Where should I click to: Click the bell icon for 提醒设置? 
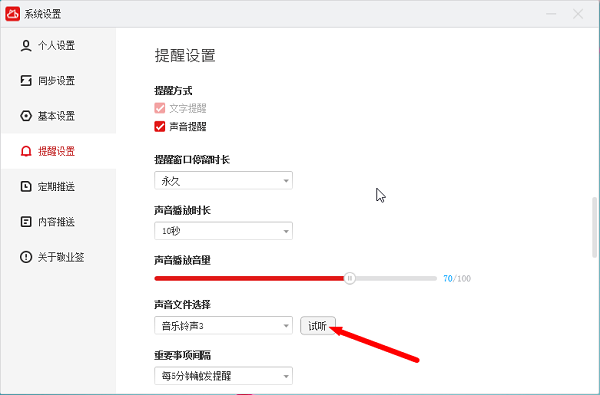pyautogui.click(x=26, y=151)
